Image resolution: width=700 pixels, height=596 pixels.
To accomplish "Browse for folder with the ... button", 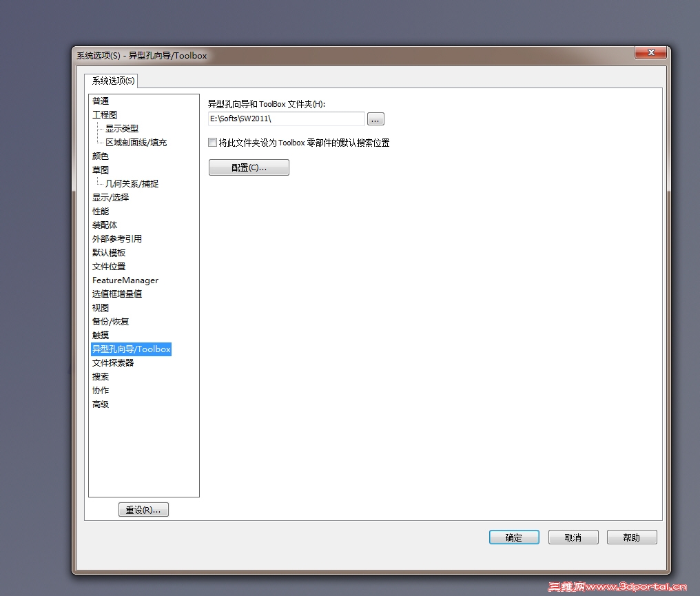I will click(375, 119).
